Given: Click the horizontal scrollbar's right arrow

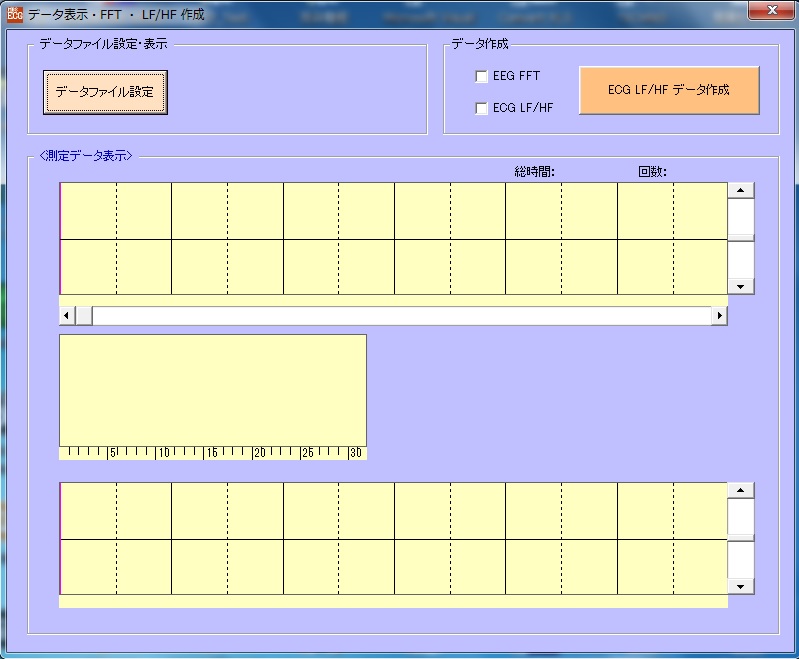Looking at the screenshot, I should (719, 316).
